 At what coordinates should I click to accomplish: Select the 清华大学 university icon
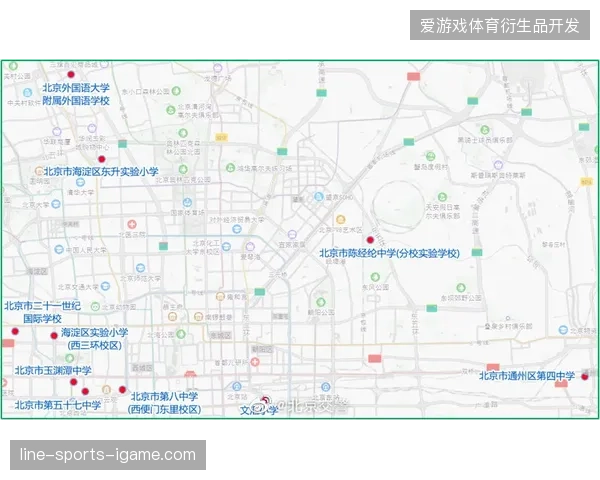point(80,182)
